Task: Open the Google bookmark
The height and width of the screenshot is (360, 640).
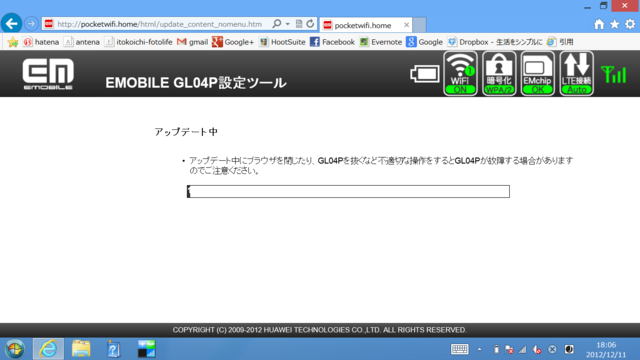Action: (424, 42)
